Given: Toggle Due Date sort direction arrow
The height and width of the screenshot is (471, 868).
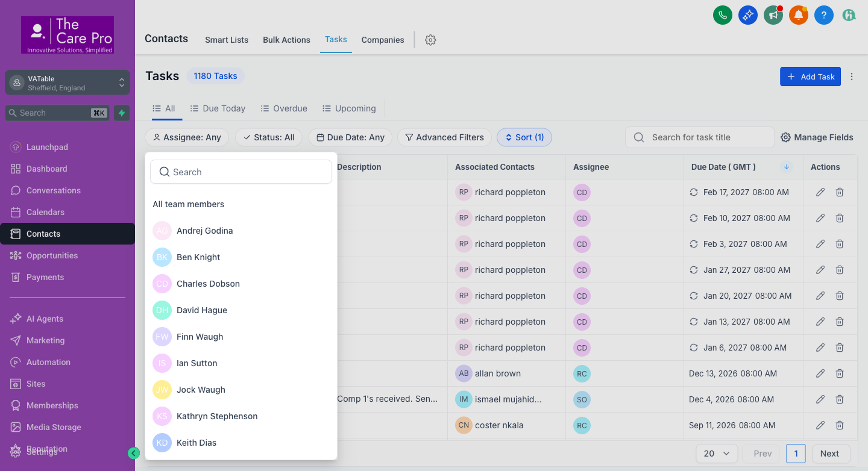Looking at the screenshot, I should tap(786, 167).
